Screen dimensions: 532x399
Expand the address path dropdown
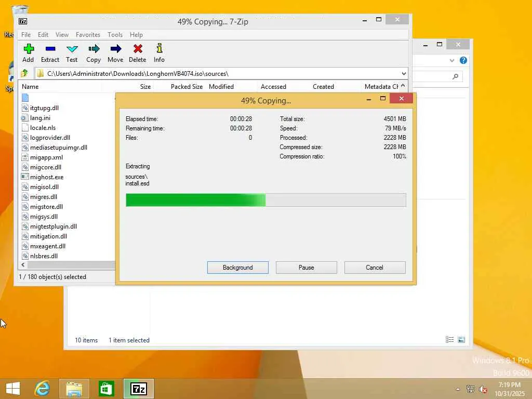point(404,74)
